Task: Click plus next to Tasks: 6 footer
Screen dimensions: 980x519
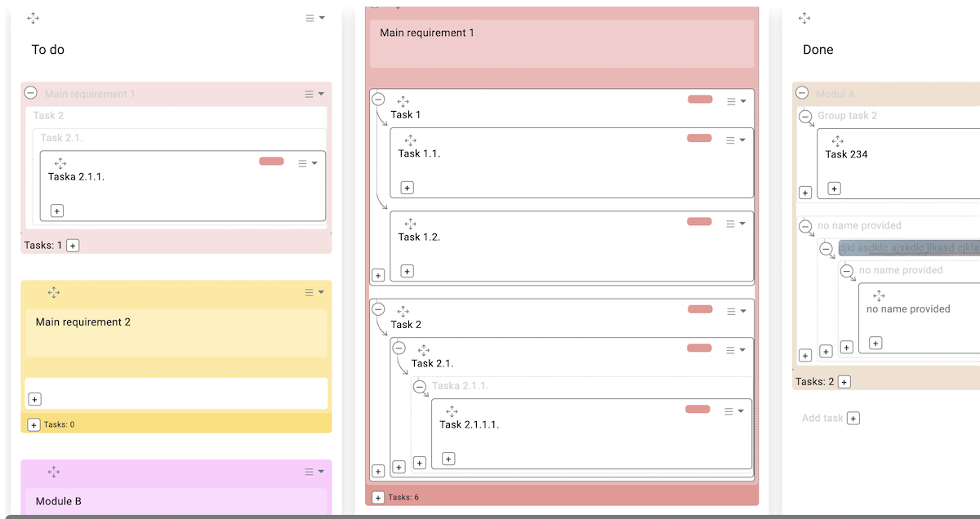Action: coord(378,497)
